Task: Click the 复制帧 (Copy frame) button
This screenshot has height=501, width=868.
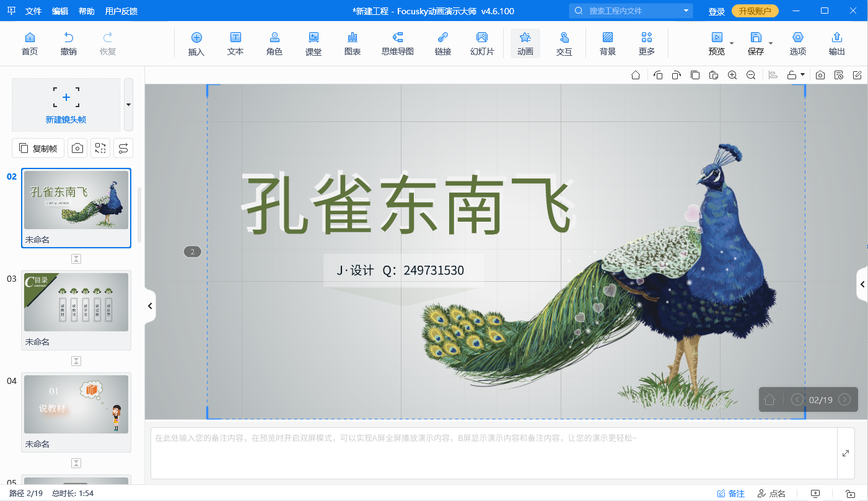Action: click(38, 148)
